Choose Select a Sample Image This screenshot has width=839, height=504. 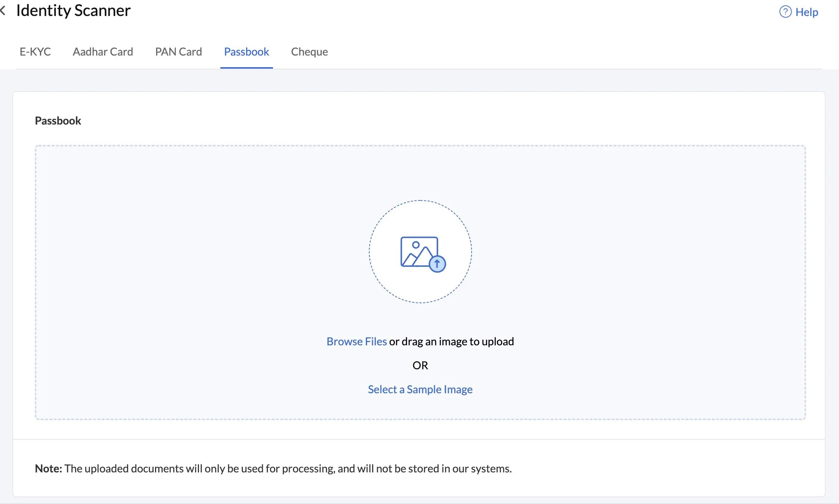[420, 389]
